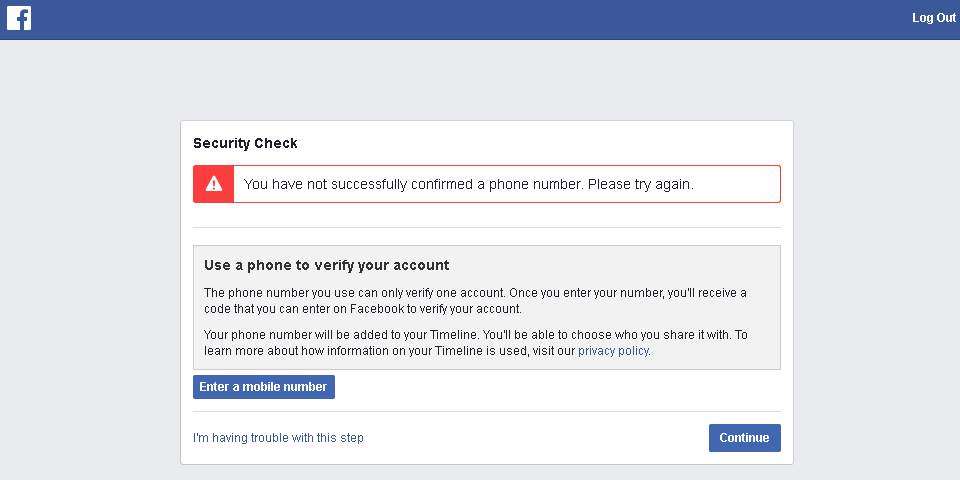Click the Use a phone to verify heading
Viewport: 960px width, 480px height.
click(x=326, y=265)
